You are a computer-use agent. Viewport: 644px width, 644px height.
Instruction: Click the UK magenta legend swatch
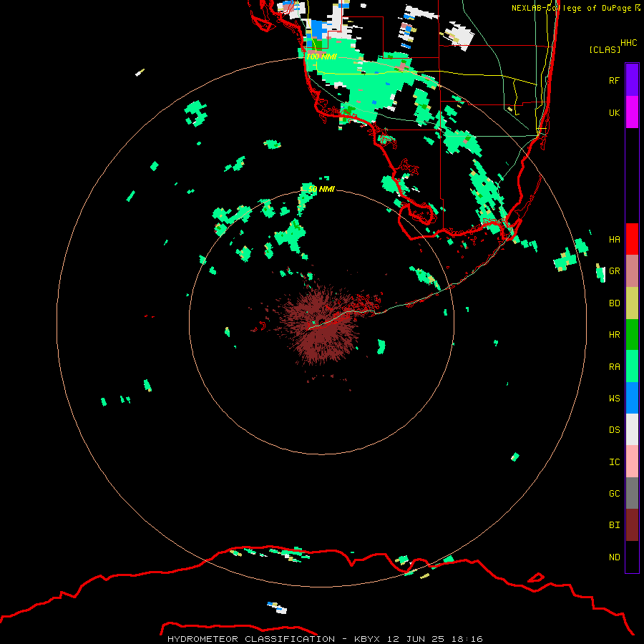point(632,112)
